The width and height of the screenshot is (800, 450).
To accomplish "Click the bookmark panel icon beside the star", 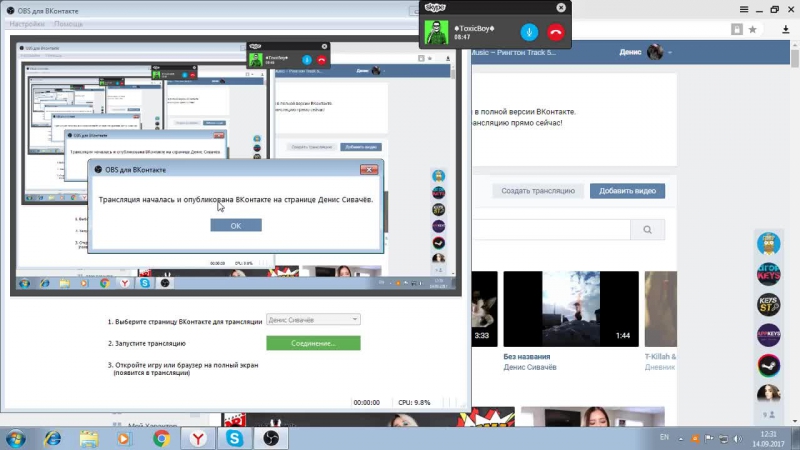I will 737,30.
